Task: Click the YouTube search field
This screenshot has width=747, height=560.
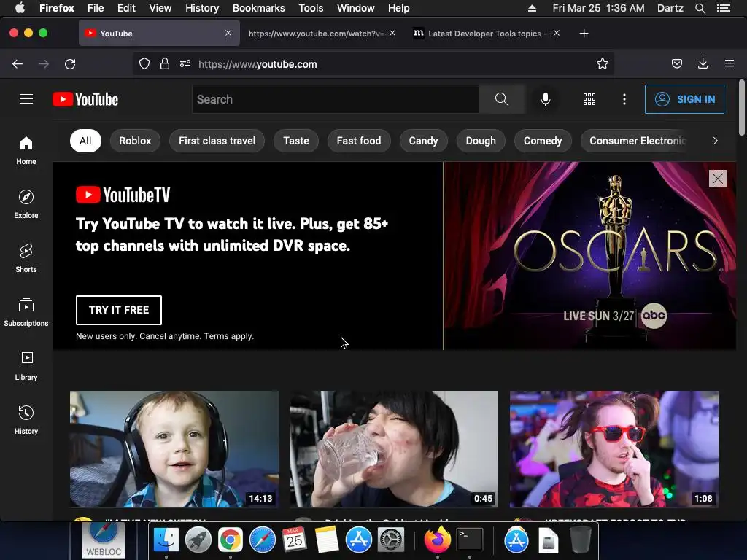Action: (x=336, y=99)
